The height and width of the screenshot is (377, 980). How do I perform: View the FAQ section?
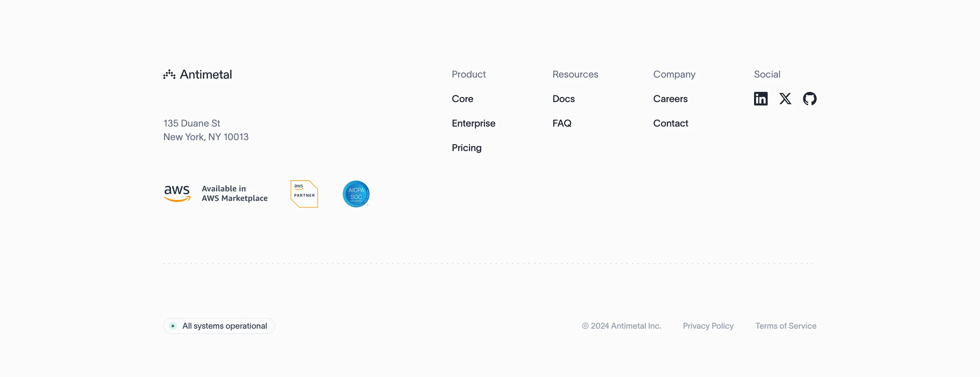click(562, 123)
